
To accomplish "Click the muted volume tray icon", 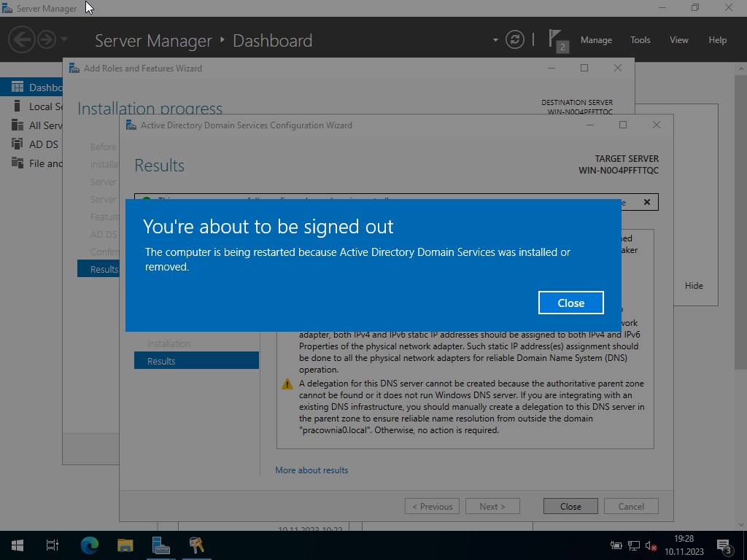I will [651, 545].
